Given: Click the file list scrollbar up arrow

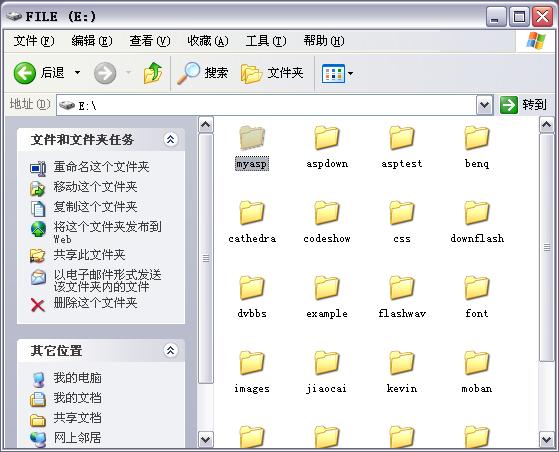Looking at the screenshot, I should (547, 125).
